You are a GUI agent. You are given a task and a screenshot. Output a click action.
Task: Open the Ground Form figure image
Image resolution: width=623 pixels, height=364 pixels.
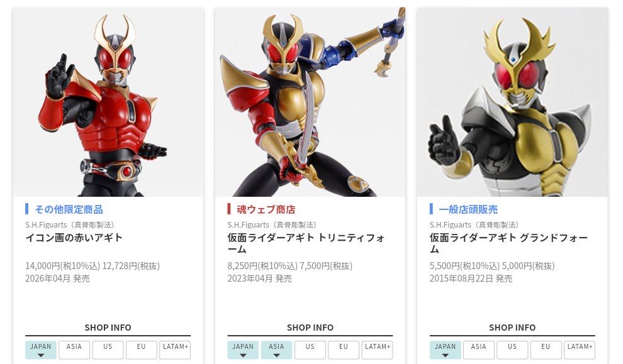click(x=512, y=102)
